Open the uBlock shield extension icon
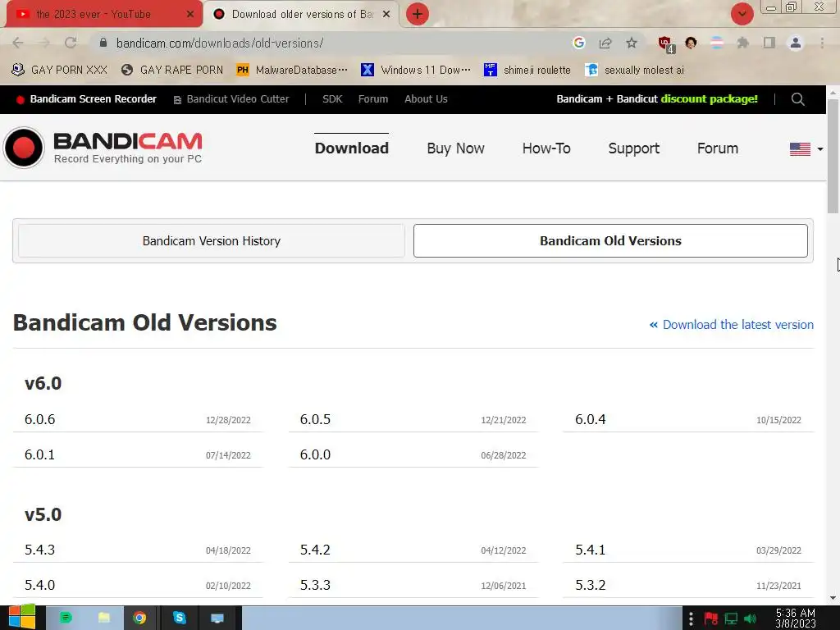The width and height of the screenshot is (840, 630). click(666, 44)
